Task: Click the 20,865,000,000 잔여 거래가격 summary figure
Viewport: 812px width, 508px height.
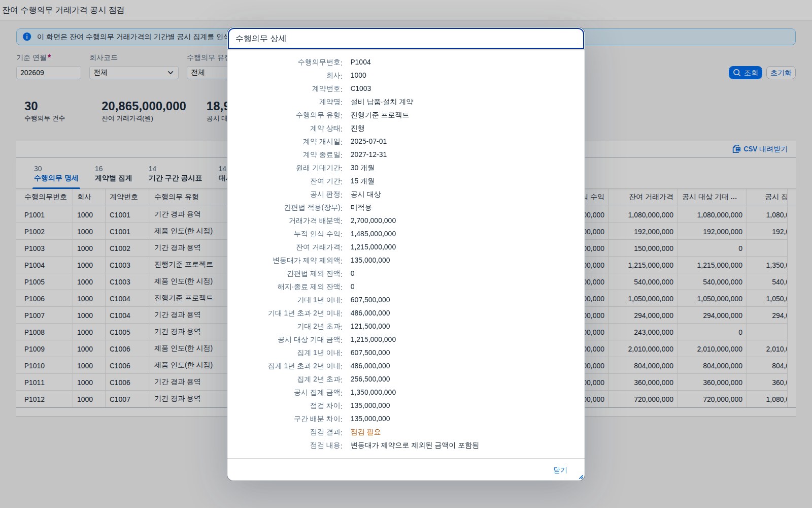Action: coord(144,106)
